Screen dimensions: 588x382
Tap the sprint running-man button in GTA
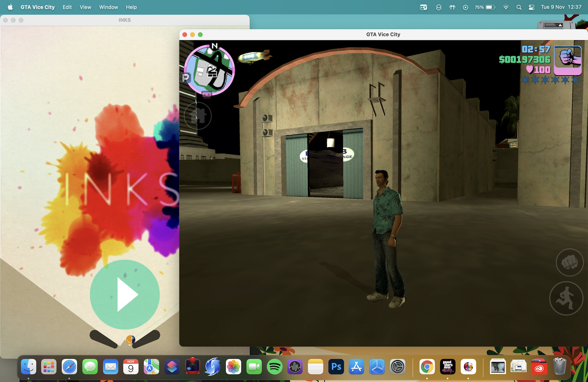pyautogui.click(x=566, y=298)
